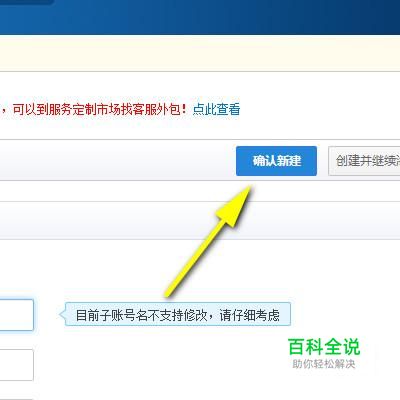The width and height of the screenshot is (400, 400).
Task: Click the green 百科全说 watermark logo
Action: [324, 347]
